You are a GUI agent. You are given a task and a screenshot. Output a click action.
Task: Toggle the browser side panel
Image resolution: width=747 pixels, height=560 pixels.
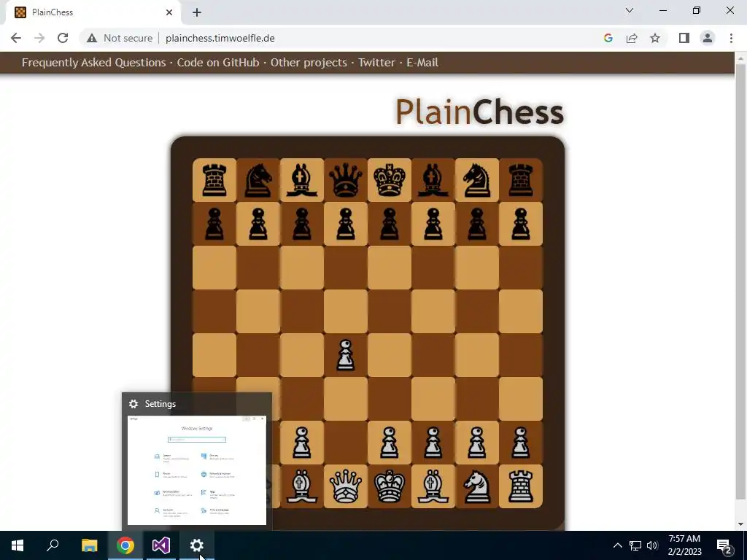684,38
